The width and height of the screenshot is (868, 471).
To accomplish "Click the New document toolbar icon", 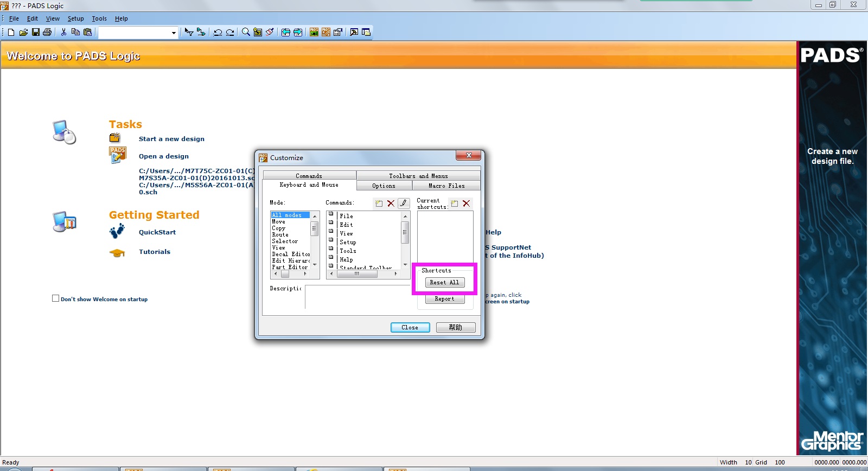I will click(11, 33).
